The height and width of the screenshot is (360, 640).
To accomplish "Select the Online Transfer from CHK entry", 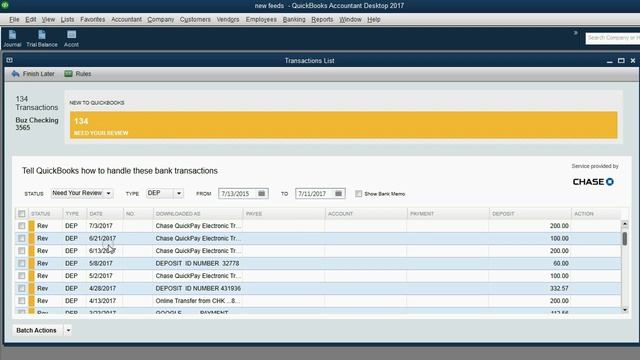I will pyautogui.click(x=197, y=301).
